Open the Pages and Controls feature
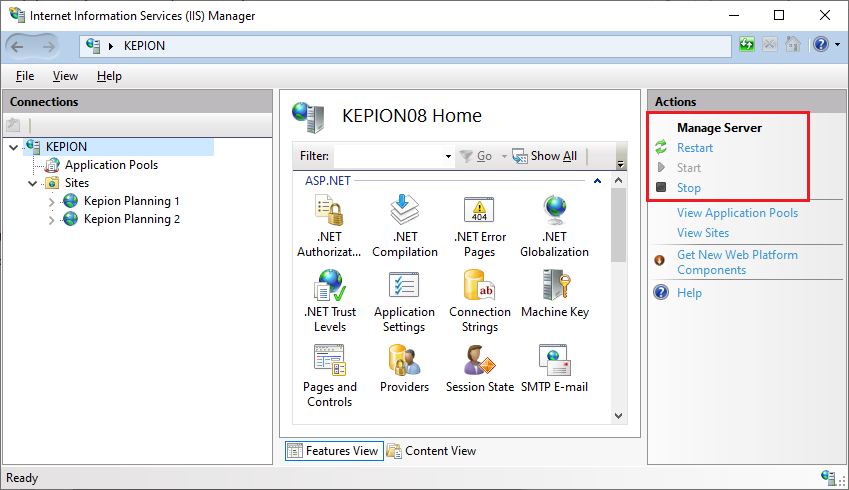 330,376
